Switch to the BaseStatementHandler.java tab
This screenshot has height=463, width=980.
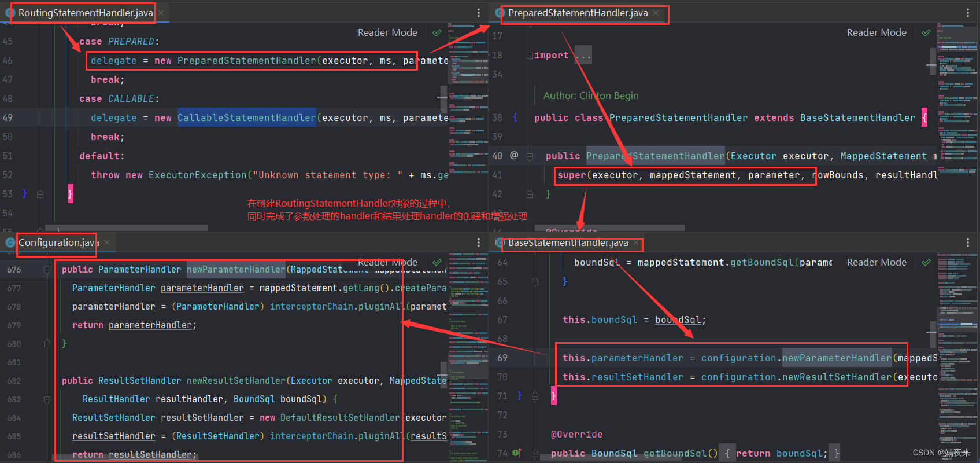568,242
